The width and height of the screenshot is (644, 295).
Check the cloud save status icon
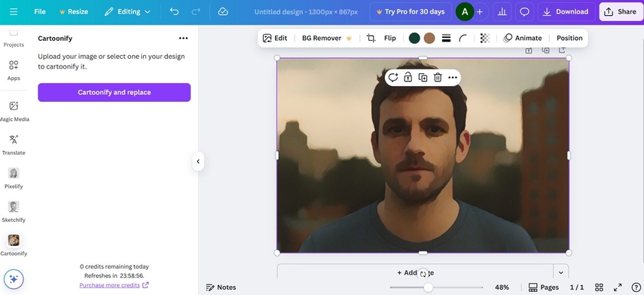223,11
